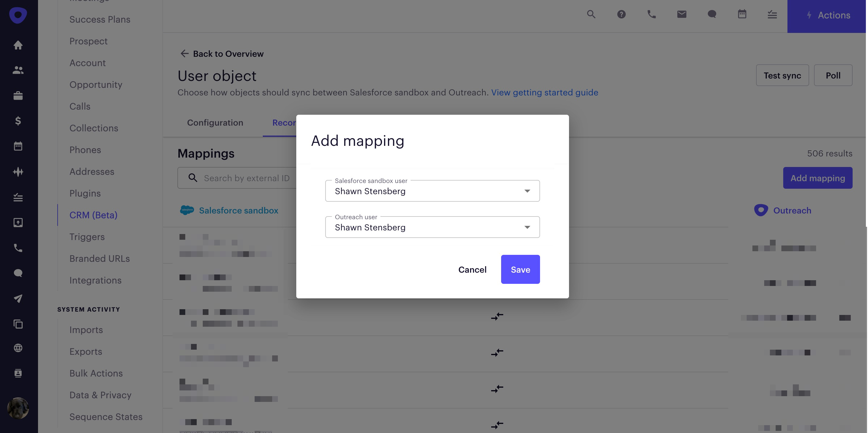Click the dollar sign Opportunities icon

click(x=18, y=121)
